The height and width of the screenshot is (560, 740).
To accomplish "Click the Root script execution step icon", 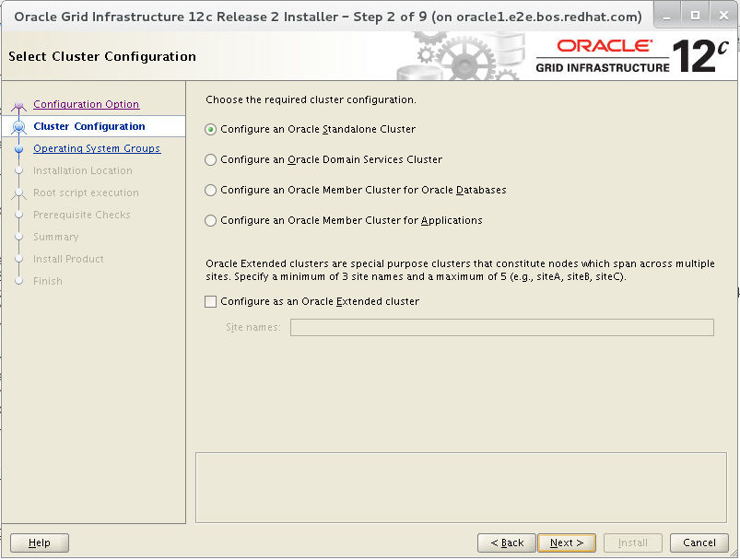I will click(x=18, y=192).
